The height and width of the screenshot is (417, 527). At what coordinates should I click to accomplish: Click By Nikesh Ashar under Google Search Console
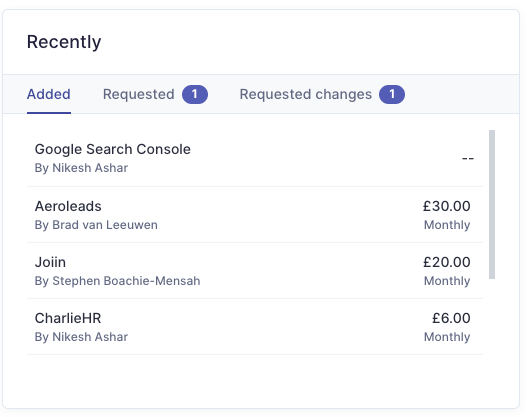(x=81, y=168)
